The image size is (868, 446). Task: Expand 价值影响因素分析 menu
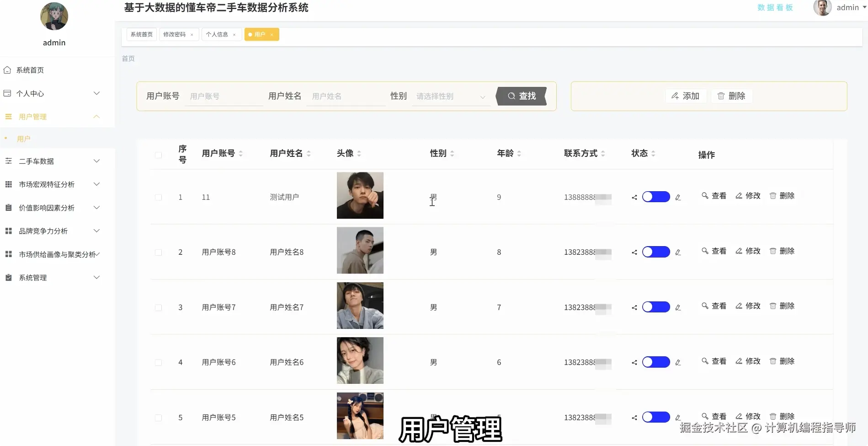pyautogui.click(x=96, y=208)
